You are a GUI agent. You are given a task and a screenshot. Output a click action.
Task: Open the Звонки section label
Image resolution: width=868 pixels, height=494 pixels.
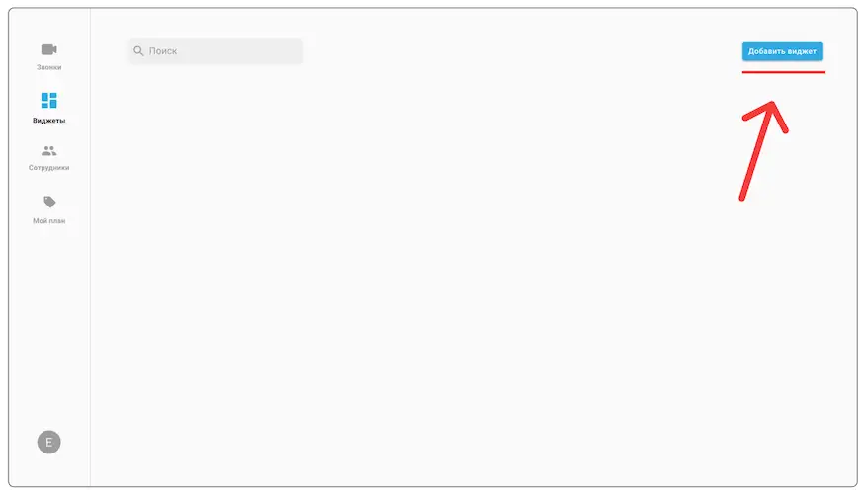(x=48, y=67)
